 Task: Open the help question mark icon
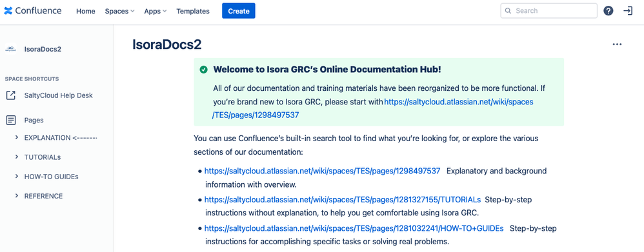(x=609, y=11)
